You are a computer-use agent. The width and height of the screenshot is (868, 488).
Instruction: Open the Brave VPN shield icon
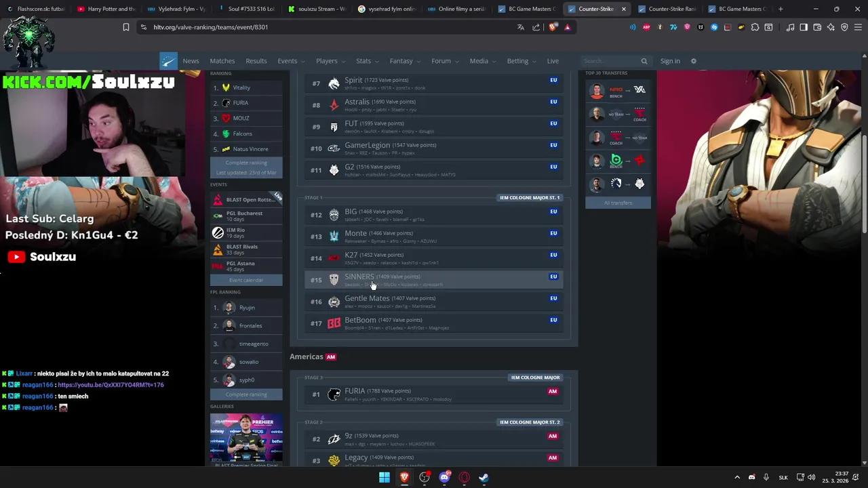point(844,27)
